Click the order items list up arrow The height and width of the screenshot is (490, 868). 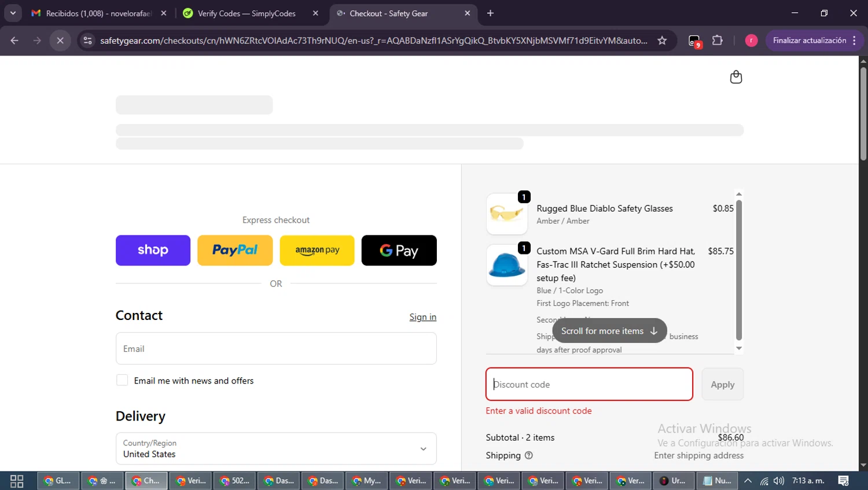coord(739,194)
